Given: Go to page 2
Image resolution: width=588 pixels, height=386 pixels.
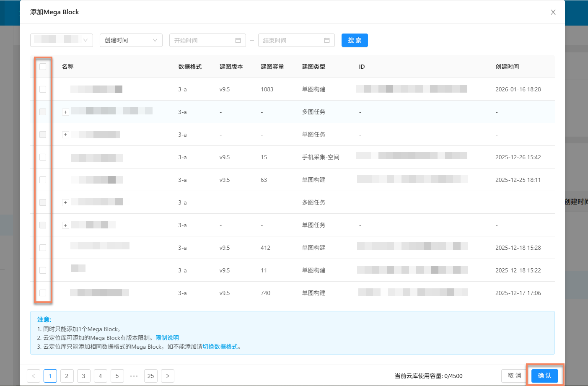Looking at the screenshot, I should pos(67,376).
